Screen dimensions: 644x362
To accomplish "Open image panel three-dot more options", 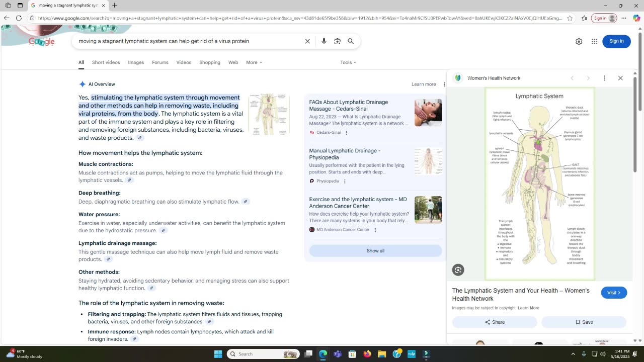I will pyautogui.click(x=604, y=78).
